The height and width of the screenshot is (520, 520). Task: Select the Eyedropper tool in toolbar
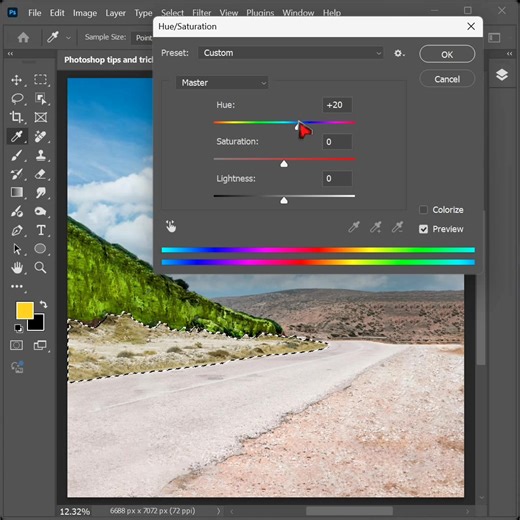click(17, 136)
